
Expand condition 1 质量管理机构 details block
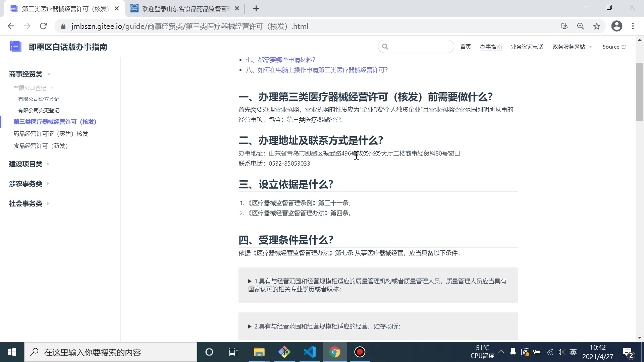pyautogui.click(x=378, y=285)
